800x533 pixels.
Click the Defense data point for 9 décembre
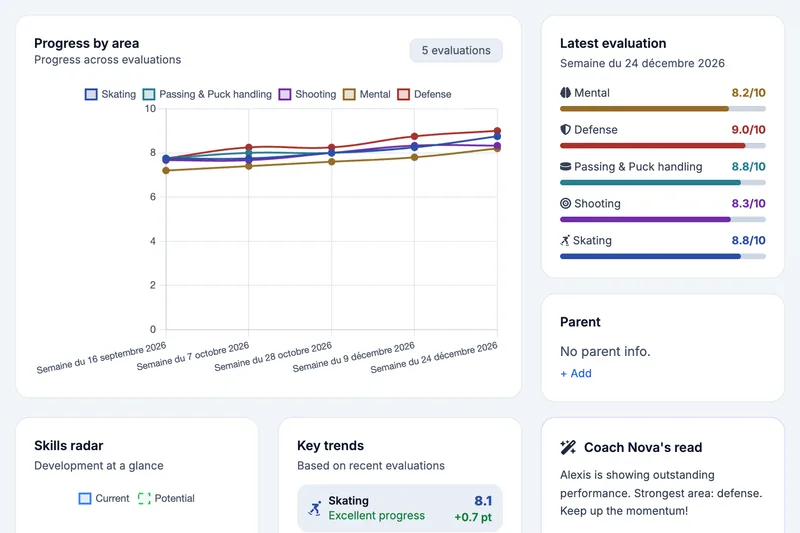pos(414,136)
